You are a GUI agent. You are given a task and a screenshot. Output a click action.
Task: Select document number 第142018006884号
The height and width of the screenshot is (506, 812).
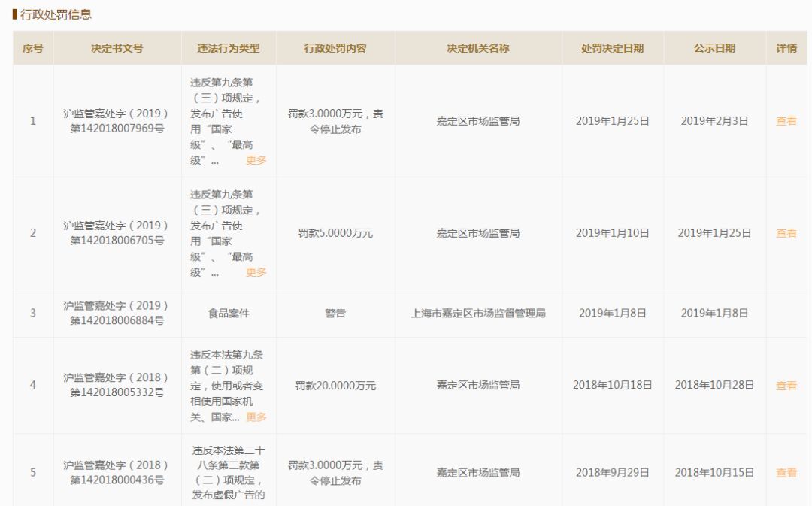tap(117, 320)
